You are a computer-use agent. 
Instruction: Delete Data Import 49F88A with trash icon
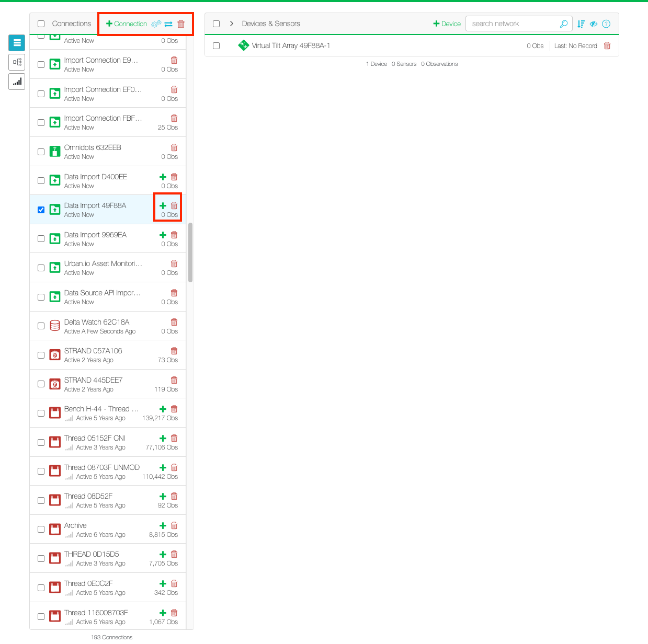coord(174,205)
